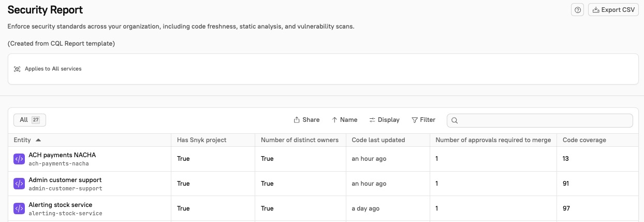The width and height of the screenshot is (644, 222).
Task: Click Created from CQL Report template text
Action: 61,44
